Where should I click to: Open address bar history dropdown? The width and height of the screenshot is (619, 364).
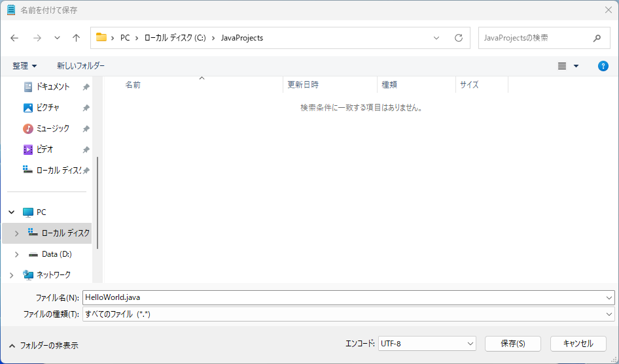436,38
